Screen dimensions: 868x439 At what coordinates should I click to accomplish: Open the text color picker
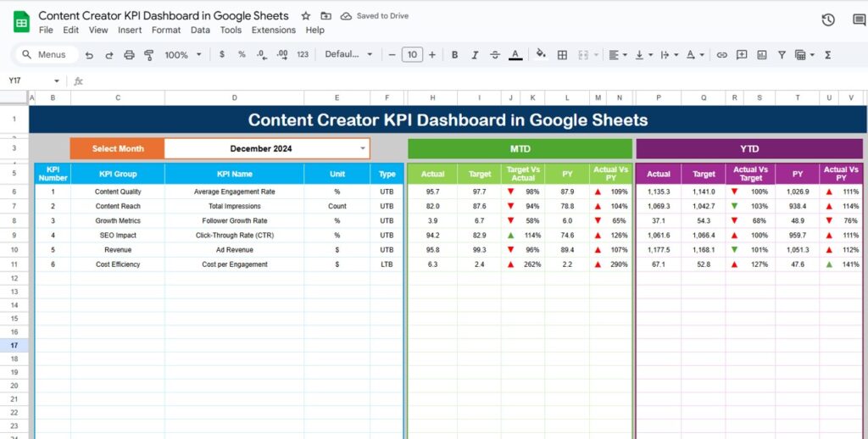pos(515,55)
